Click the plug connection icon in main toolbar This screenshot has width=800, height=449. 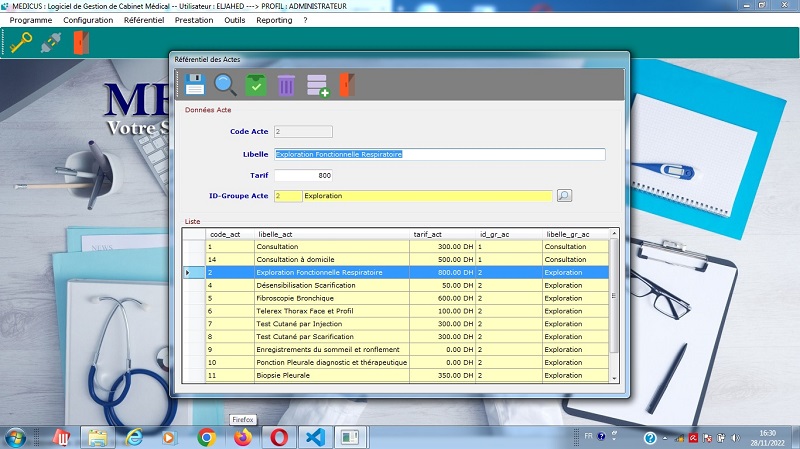pyautogui.click(x=51, y=43)
